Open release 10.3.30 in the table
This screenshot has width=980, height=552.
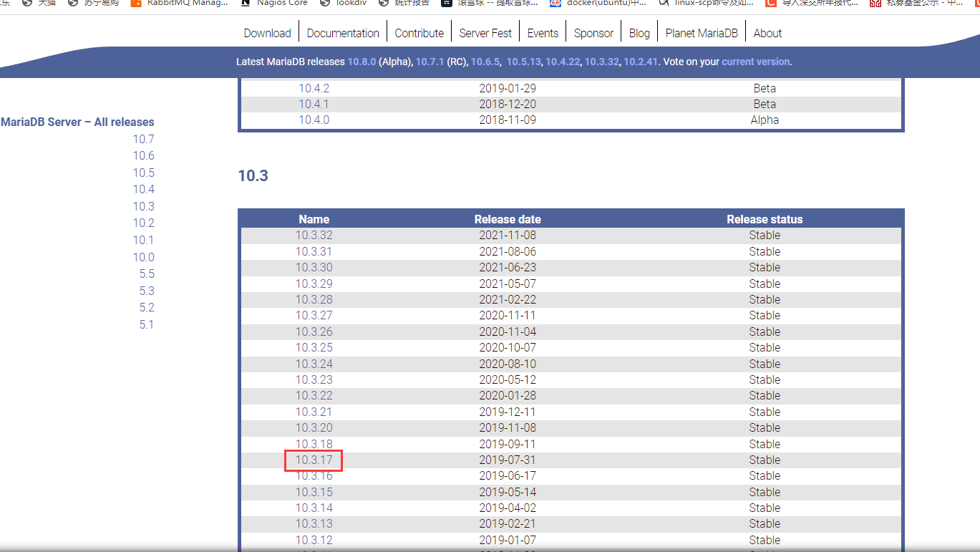pos(314,267)
